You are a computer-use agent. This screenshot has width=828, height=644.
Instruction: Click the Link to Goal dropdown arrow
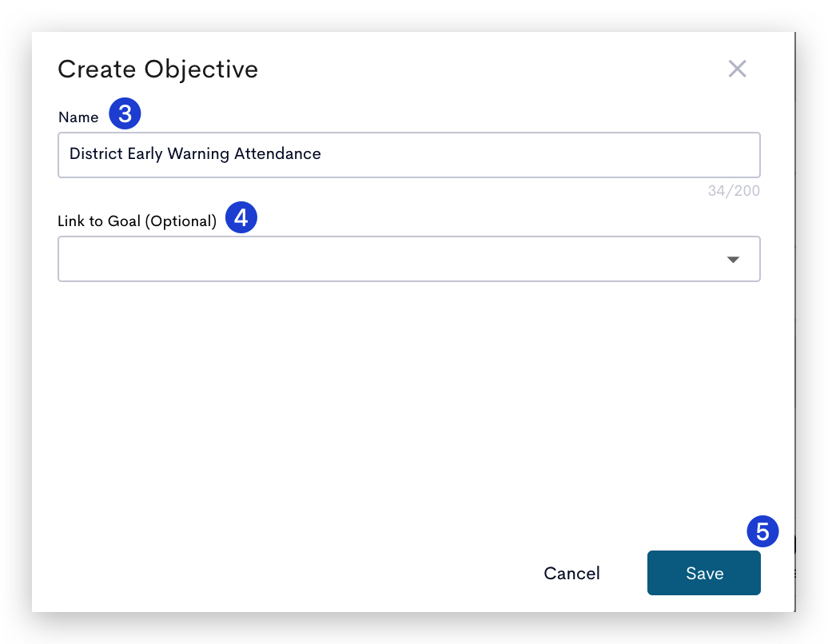(732, 259)
